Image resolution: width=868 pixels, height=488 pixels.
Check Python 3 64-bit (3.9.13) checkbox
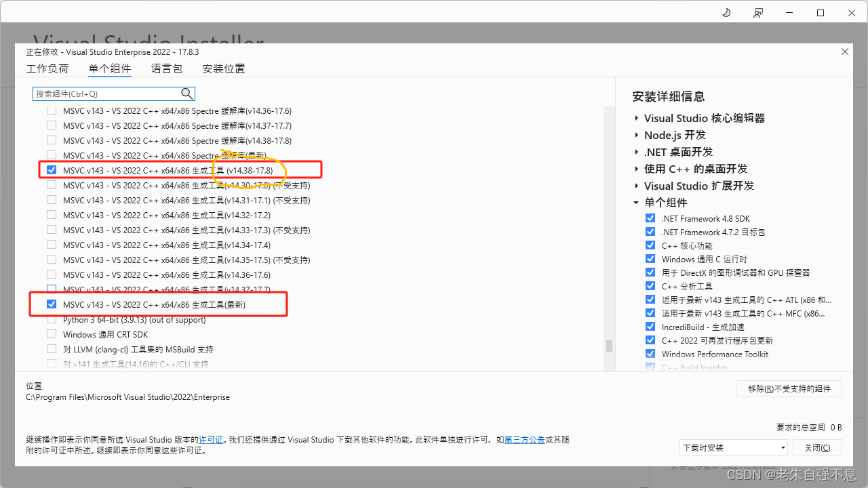(52, 319)
